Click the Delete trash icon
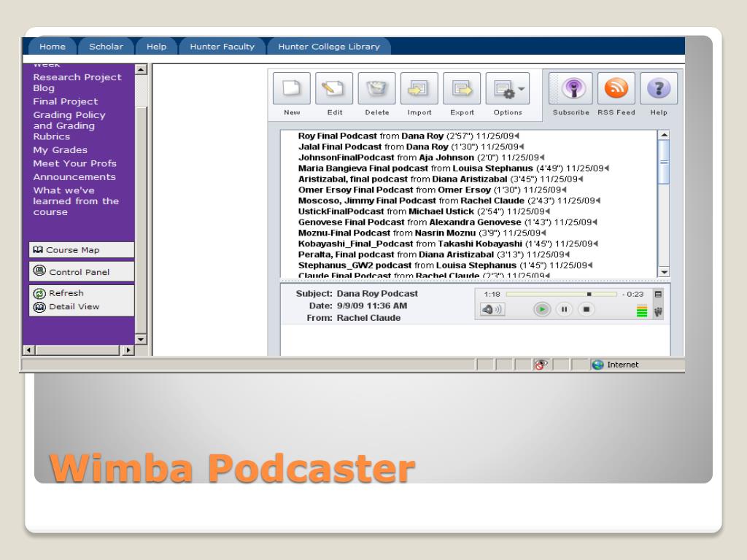Image resolution: width=747 pixels, height=560 pixels. tap(377, 88)
